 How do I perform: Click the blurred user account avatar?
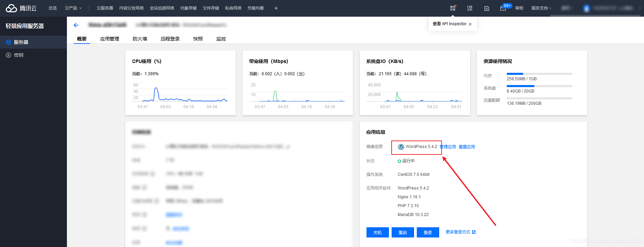pos(586,8)
